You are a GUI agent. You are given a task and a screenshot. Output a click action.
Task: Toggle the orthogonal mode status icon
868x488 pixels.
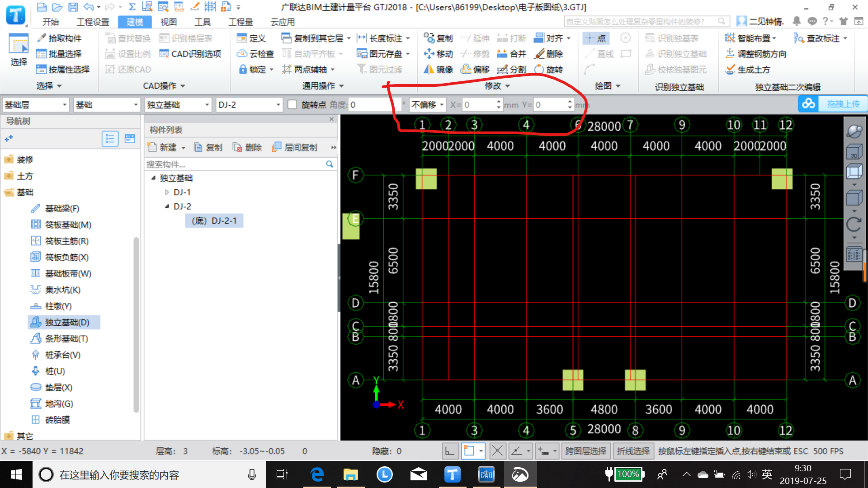coord(450,450)
